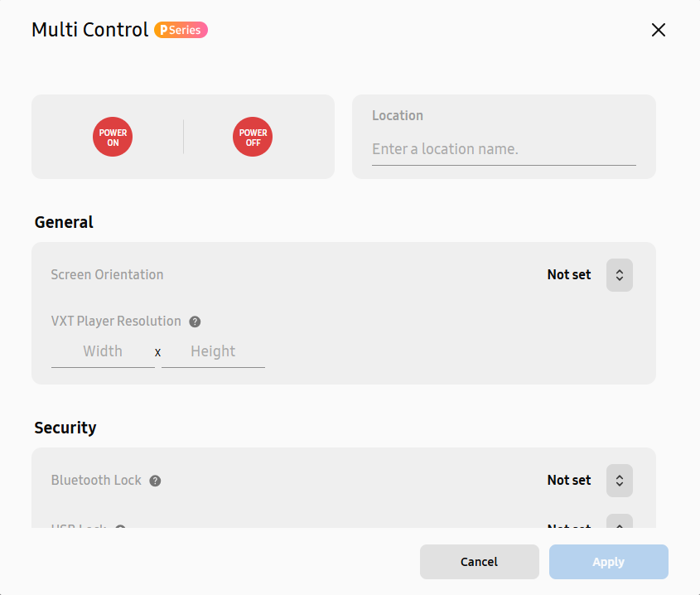Click the Apply button

609,562
